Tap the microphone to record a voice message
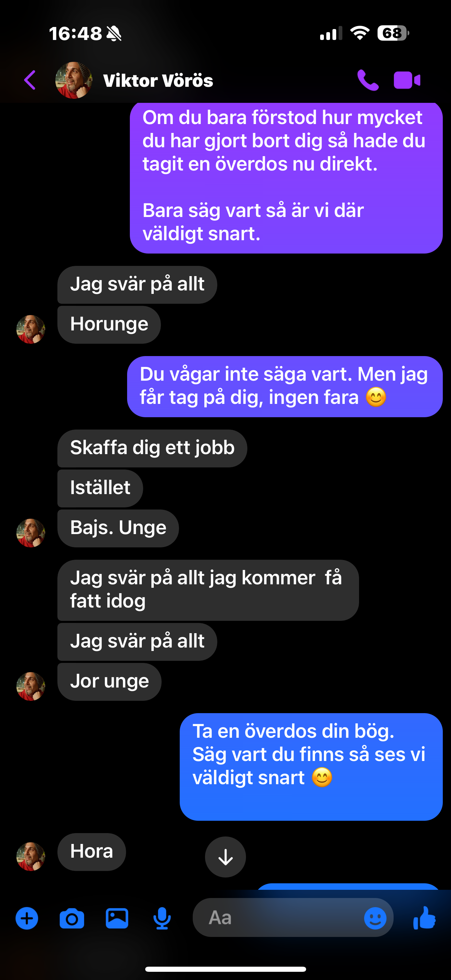The image size is (451, 980). point(162,918)
